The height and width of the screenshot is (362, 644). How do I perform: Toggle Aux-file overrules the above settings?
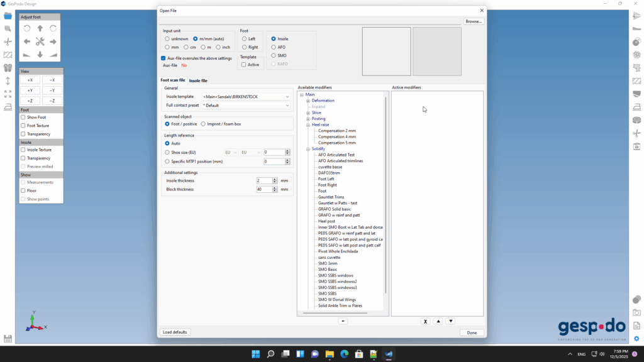point(164,58)
